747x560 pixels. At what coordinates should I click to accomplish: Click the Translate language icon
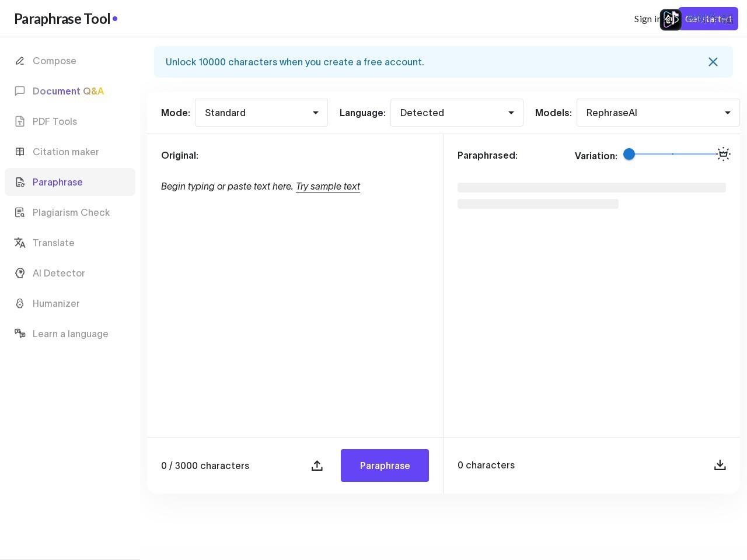(20, 243)
